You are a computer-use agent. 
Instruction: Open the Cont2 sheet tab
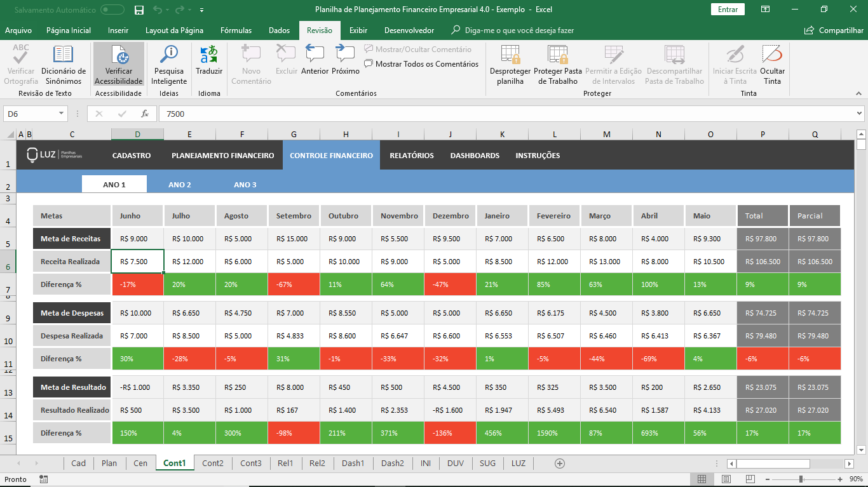[x=213, y=463]
